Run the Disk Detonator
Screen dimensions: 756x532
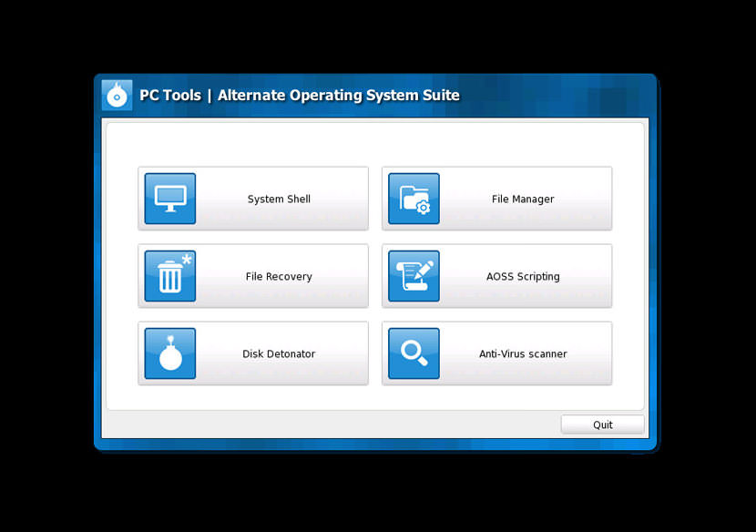[x=252, y=353]
